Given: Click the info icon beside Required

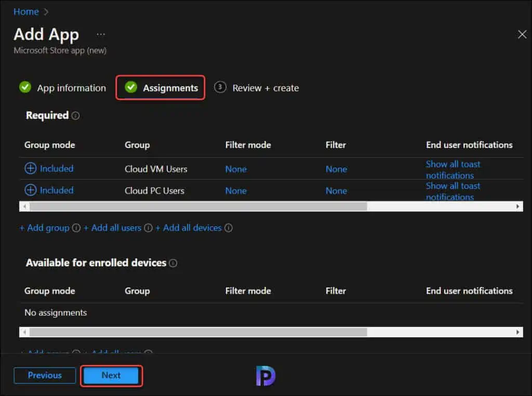Looking at the screenshot, I should pos(76,116).
